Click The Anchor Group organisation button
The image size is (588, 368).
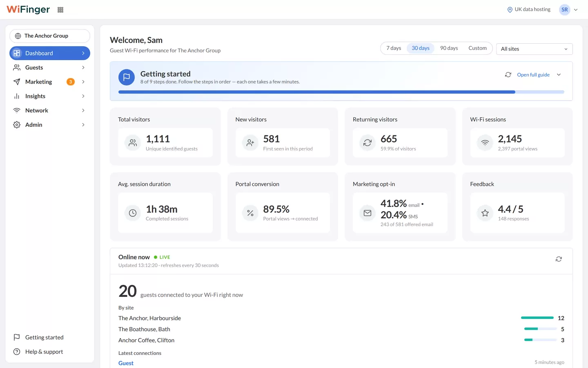(x=50, y=36)
